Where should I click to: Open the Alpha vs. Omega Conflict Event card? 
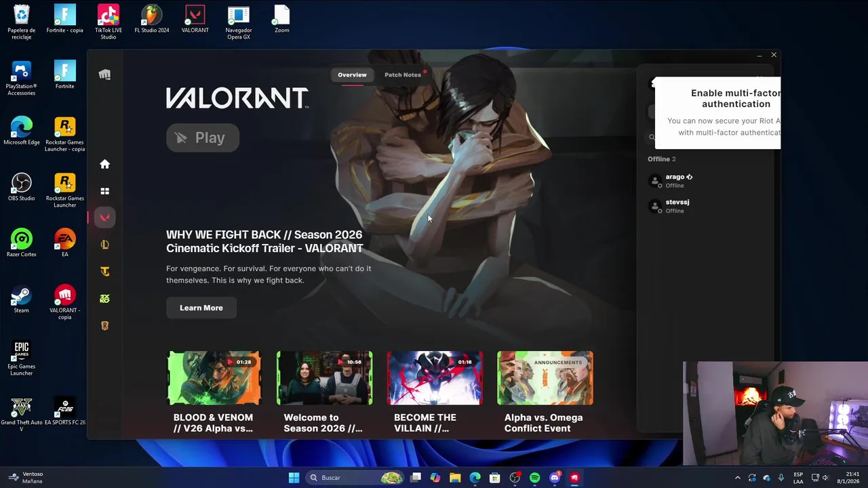pyautogui.click(x=545, y=378)
